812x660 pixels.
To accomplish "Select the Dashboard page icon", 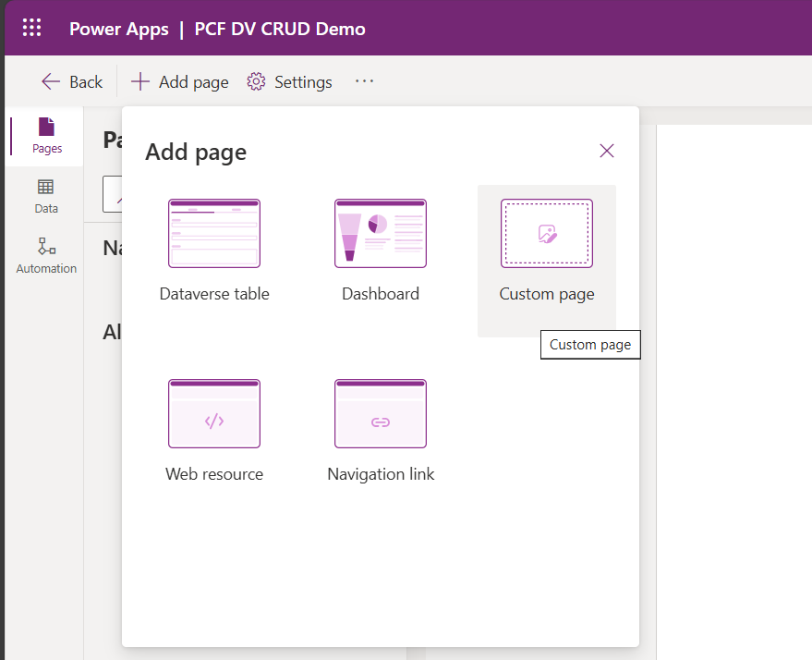I will pyautogui.click(x=381, y=233).
